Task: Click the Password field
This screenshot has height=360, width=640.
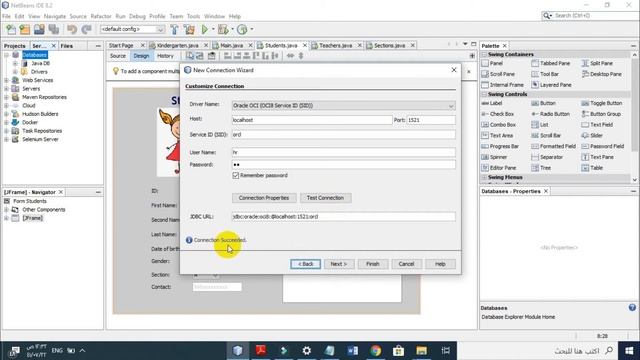Action: 343,164
